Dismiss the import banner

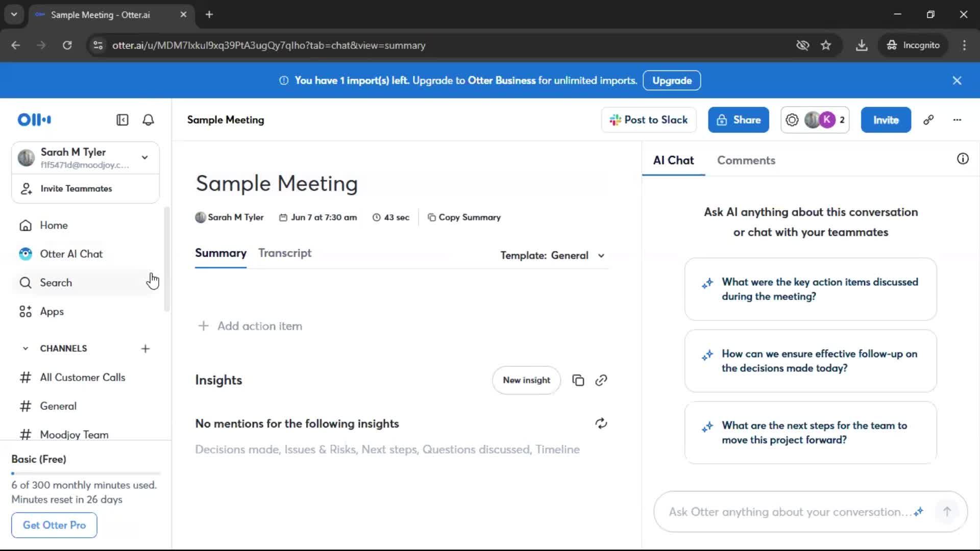click(957, 81)
